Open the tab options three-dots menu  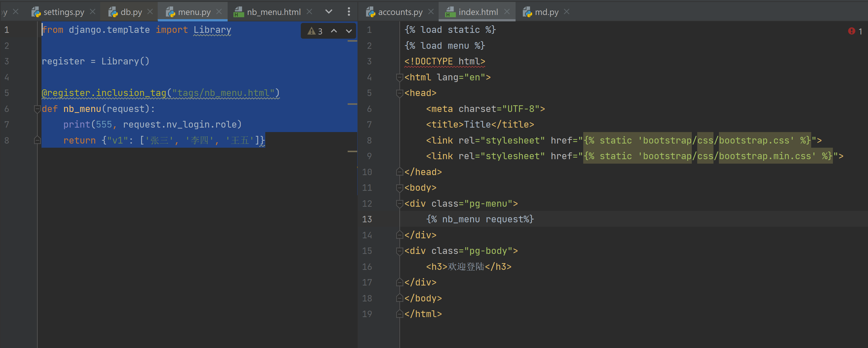349,12
